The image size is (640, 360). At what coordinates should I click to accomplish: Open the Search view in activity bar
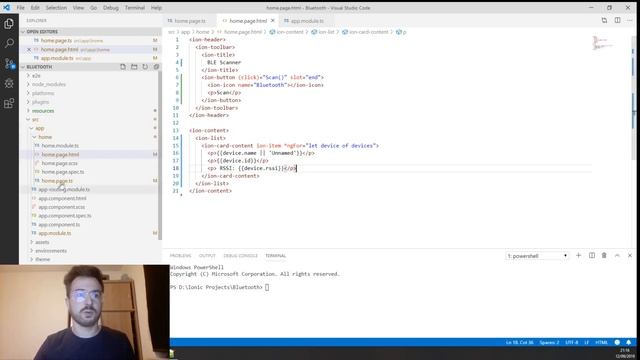tap(9, 43)
